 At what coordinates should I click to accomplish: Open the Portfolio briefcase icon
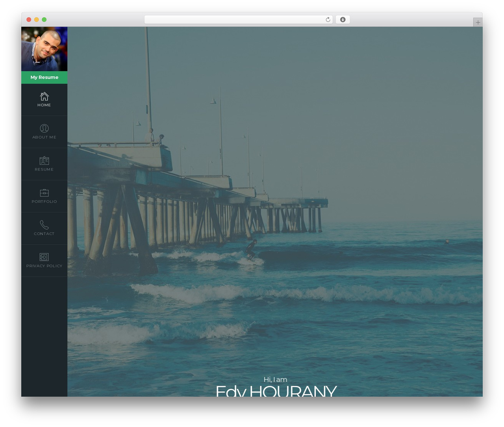coord(44,193)
